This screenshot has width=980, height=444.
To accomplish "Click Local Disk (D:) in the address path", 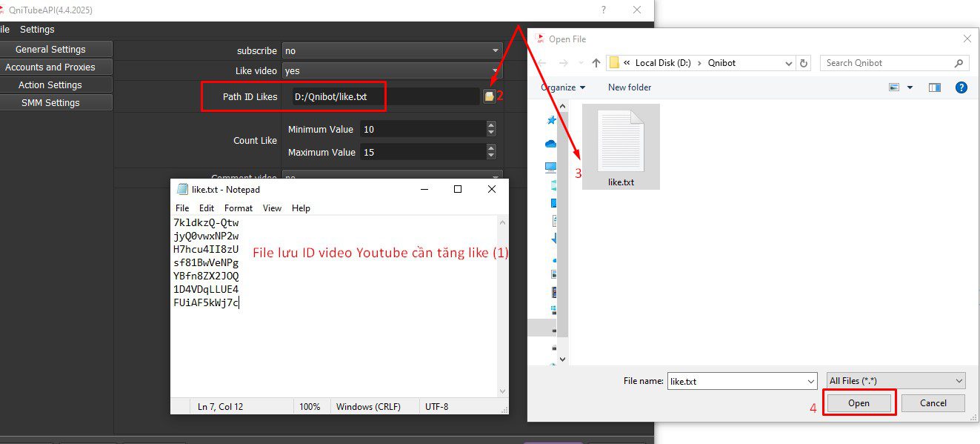I will click(663, 63).
